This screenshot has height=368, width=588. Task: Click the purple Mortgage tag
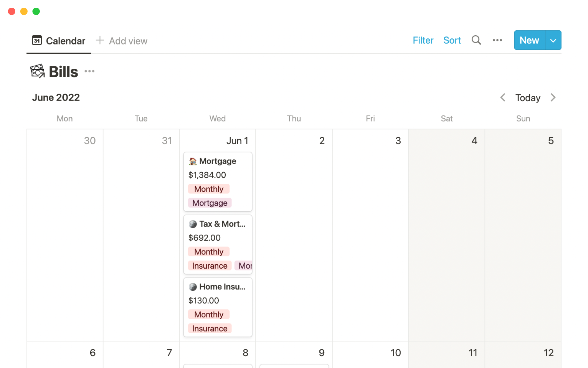(x=209, y=203)
